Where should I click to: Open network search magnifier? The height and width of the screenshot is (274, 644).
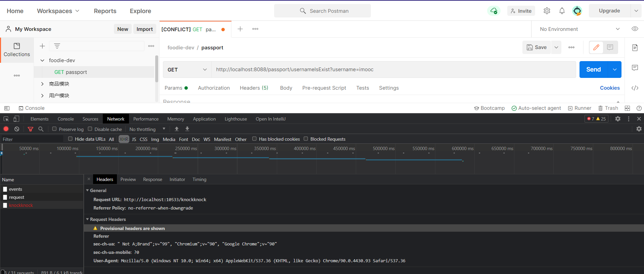click(41, 129)
